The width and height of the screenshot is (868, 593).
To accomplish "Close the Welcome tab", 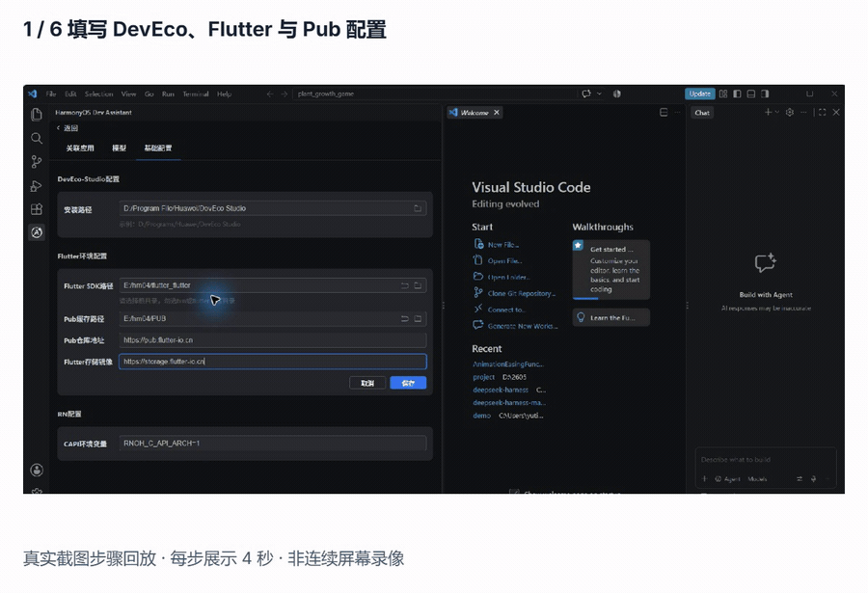I will tap(497, 113).
